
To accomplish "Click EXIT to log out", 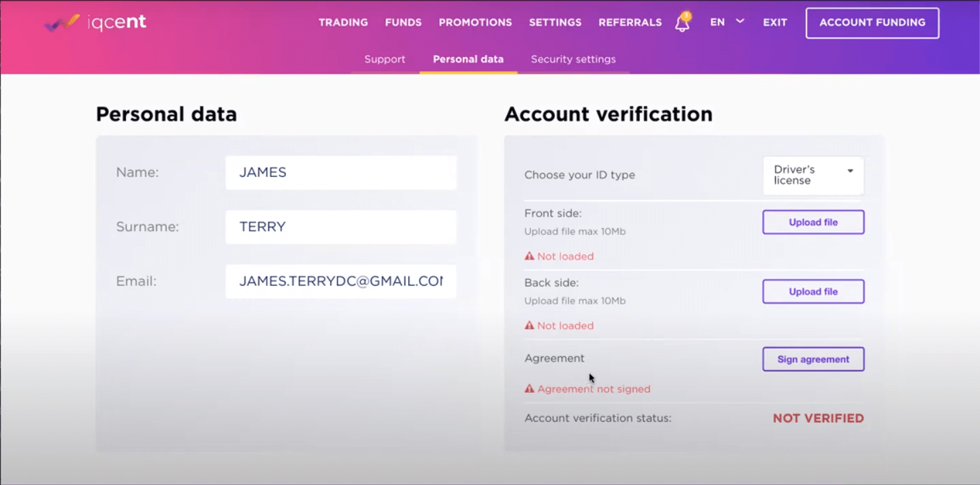I will click(x=775, y=22).
